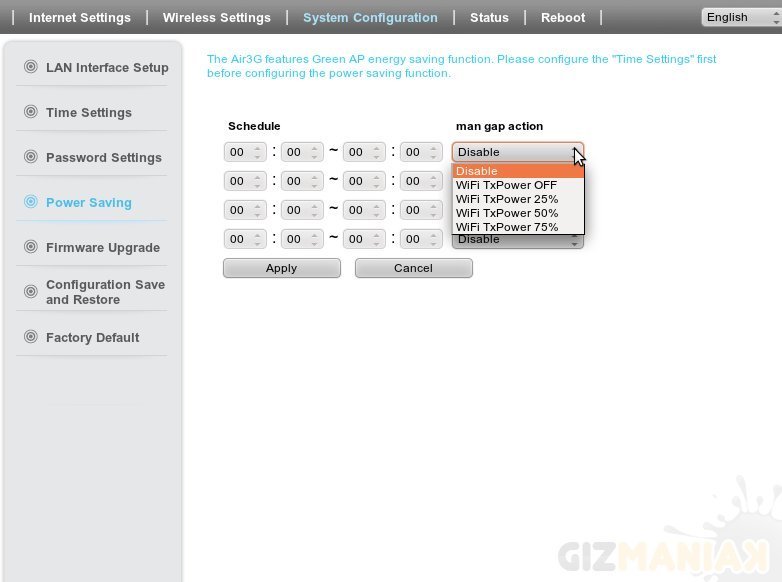Image resolution: width=782 pixels, height=582 pixels.
Task: Click the bullet icon beside Firmware Upgrade
Action: 30,247
